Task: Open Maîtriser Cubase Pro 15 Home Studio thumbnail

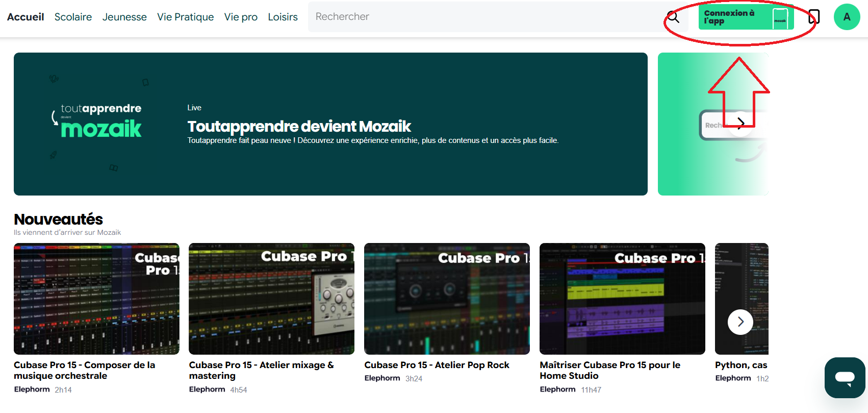Action: 622,299
